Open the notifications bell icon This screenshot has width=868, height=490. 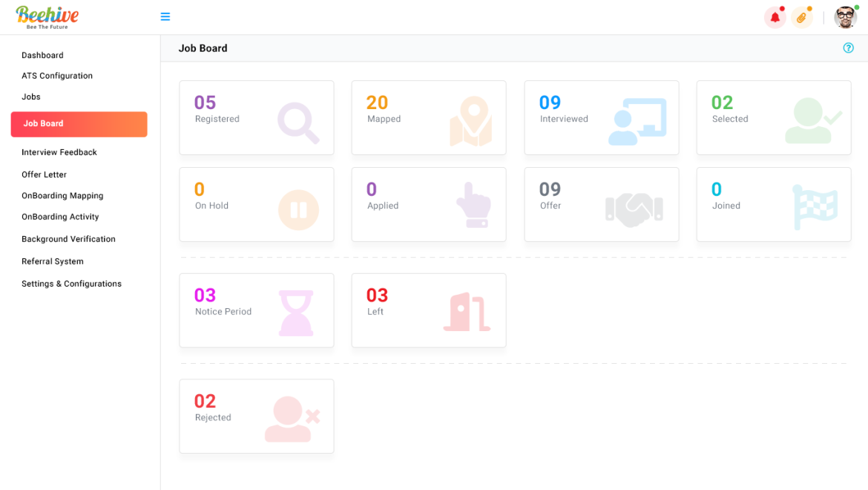[x=775, y=18]
